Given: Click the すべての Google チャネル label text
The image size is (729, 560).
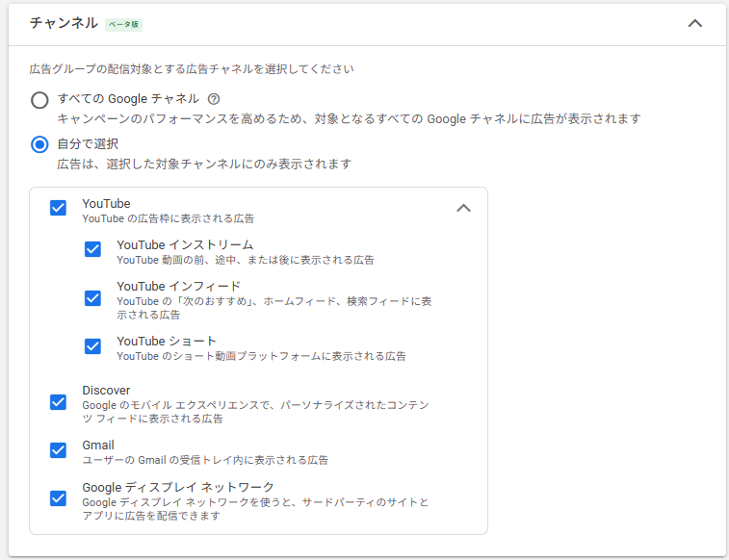Looking at the screenshot, I should [x=128, y=99].
